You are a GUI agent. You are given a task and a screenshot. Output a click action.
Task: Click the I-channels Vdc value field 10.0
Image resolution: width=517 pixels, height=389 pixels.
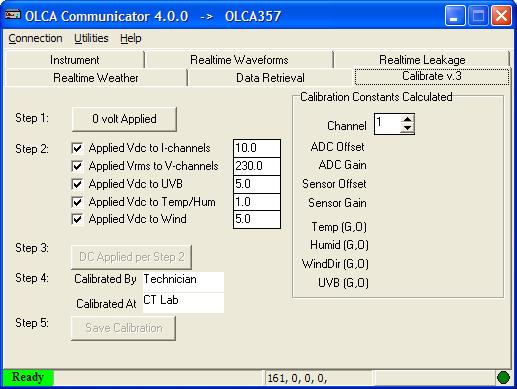[x=257, y=148]
